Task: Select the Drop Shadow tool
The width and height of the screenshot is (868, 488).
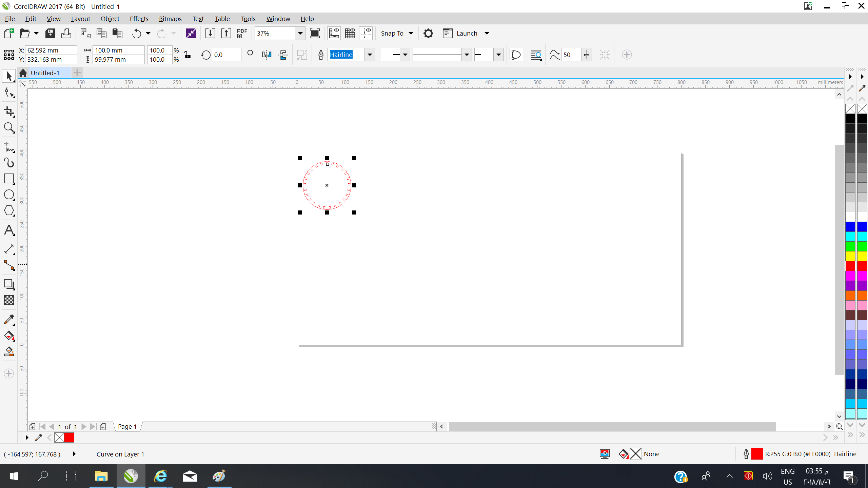Action: pyautogui.click(x=9, y=284)
